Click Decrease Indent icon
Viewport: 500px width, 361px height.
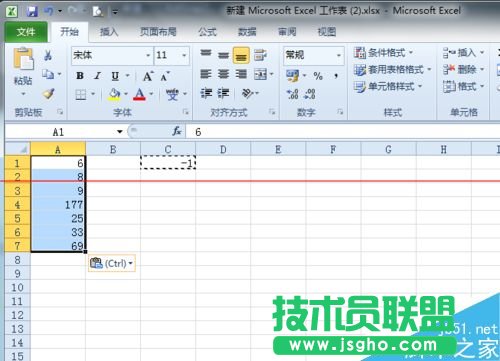[206, 93]
